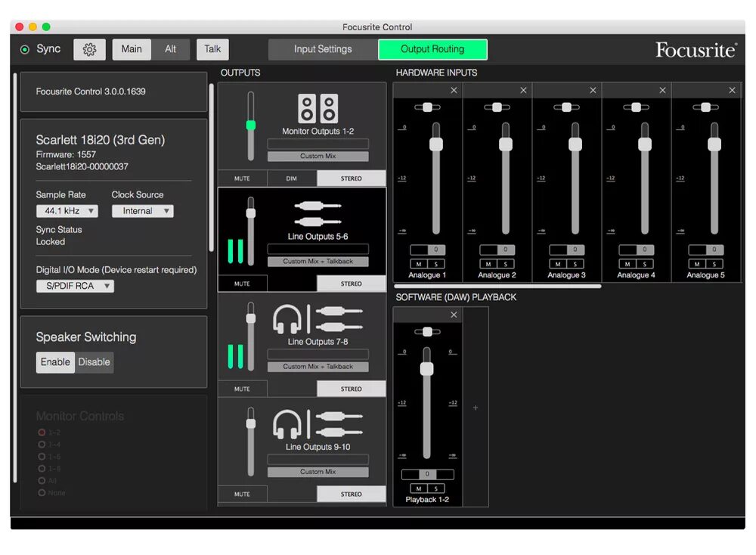The image size is (756, 555).
Task: Click the Line Outputs 9-10 headphone icon
Action: [287, 424]
